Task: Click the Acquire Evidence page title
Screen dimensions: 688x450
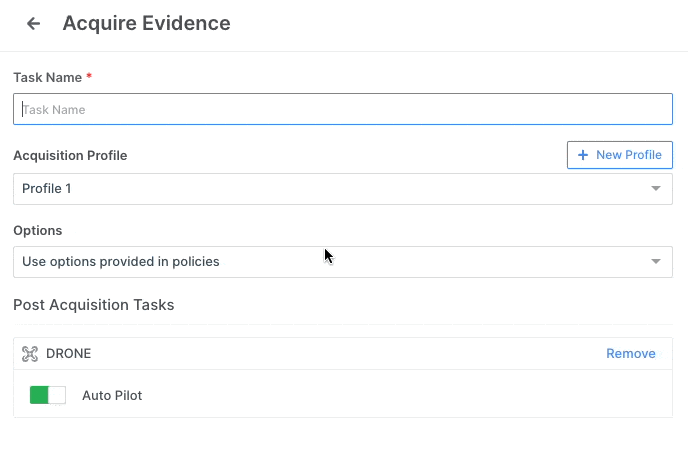Action: click(146, 23)
